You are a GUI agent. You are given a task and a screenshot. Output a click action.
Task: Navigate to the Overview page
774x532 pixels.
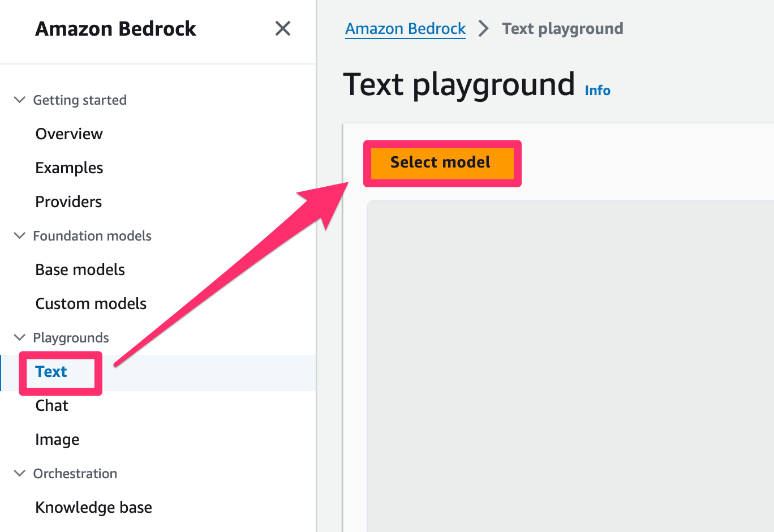[x=69, y=134]
